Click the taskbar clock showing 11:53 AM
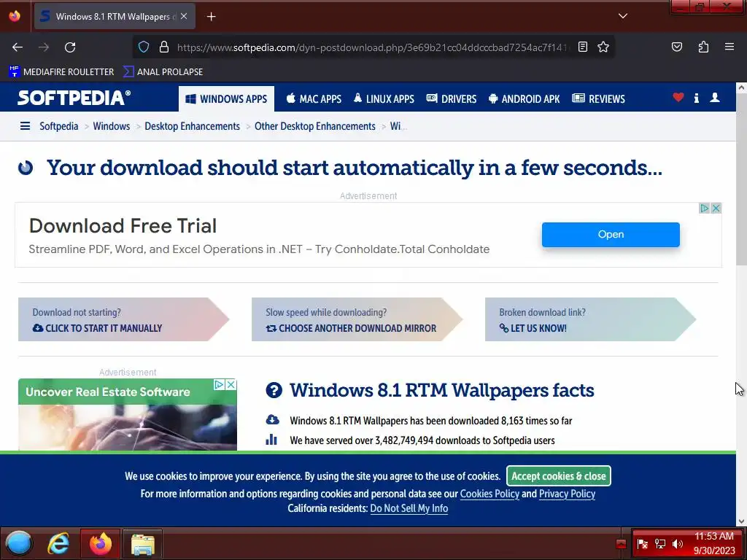The height and width of the screenshot is (560, 747). click(x=714, y=543)
